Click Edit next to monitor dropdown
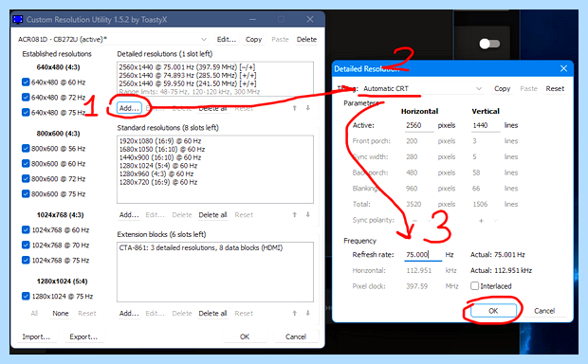Screen dimensions: 588x364 pos(227,39)
